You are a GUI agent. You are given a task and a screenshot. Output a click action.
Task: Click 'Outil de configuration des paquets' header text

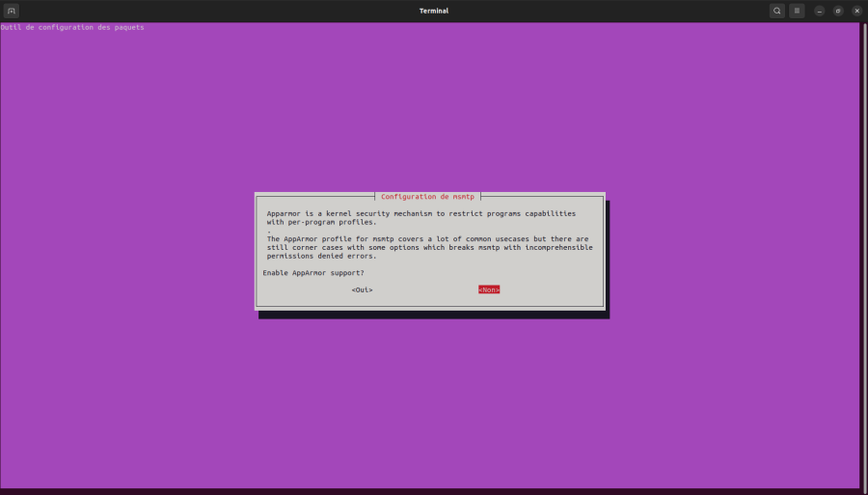72,27
